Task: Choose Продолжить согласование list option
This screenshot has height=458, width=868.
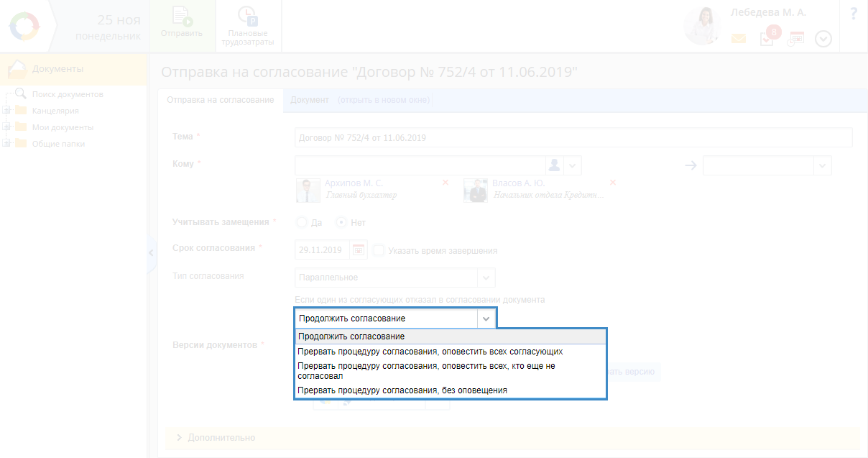Action: point(451,336)
